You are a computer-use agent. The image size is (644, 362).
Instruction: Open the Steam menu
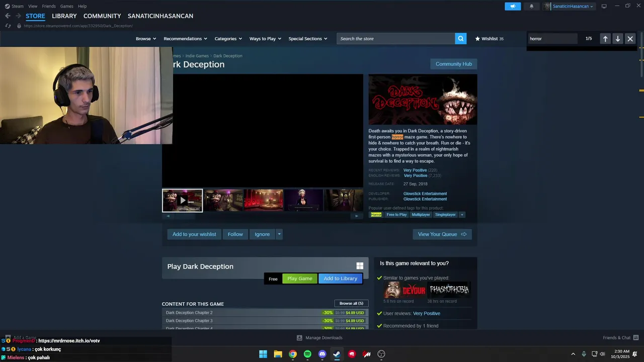tap(18, 6)
